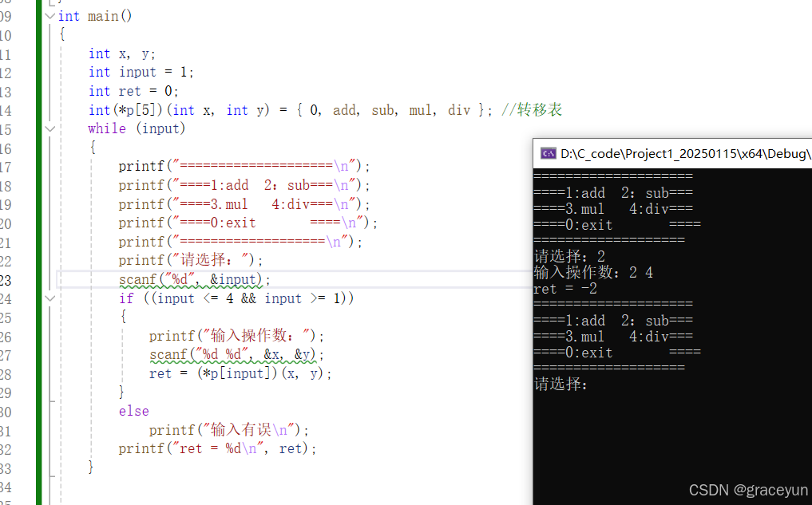
Task: Click the scanf("%d", &input) line
Action: point(195,280)
